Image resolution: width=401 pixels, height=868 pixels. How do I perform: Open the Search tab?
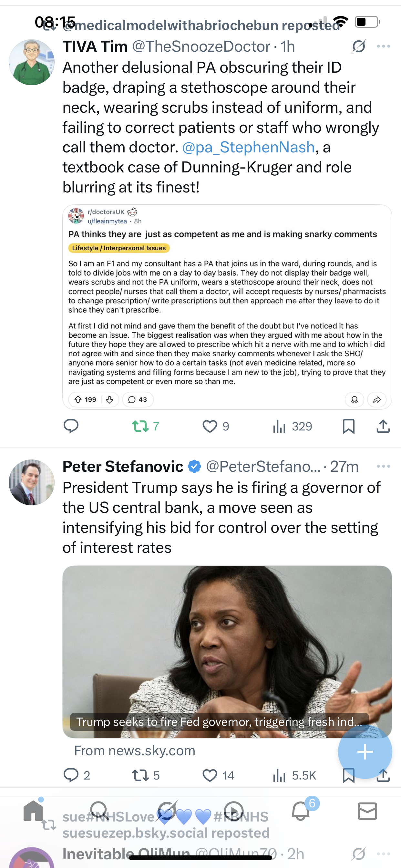[99, 811]
